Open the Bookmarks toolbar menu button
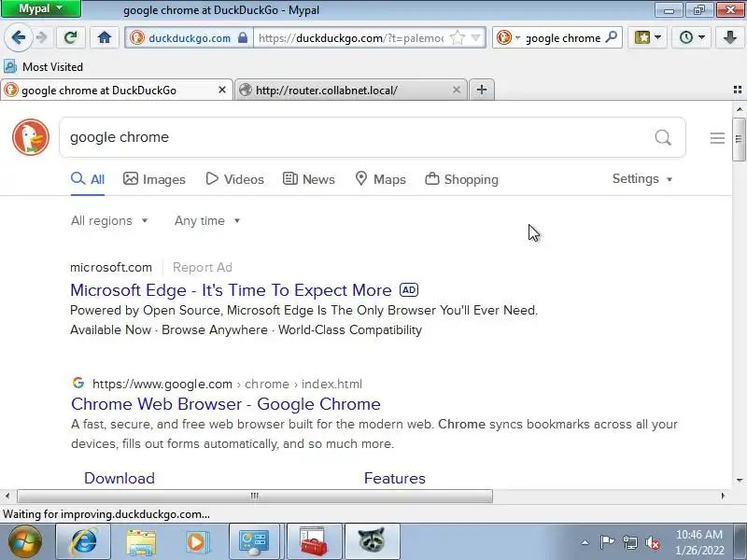Image resolution: width=747 pixels, height=560 pixels. 647,37
